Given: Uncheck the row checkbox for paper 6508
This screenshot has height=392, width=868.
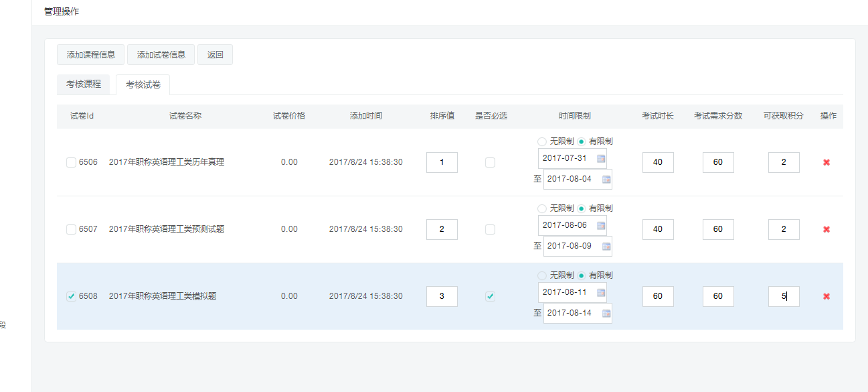Looking at the screenshot, I should [x=72, y=296].
